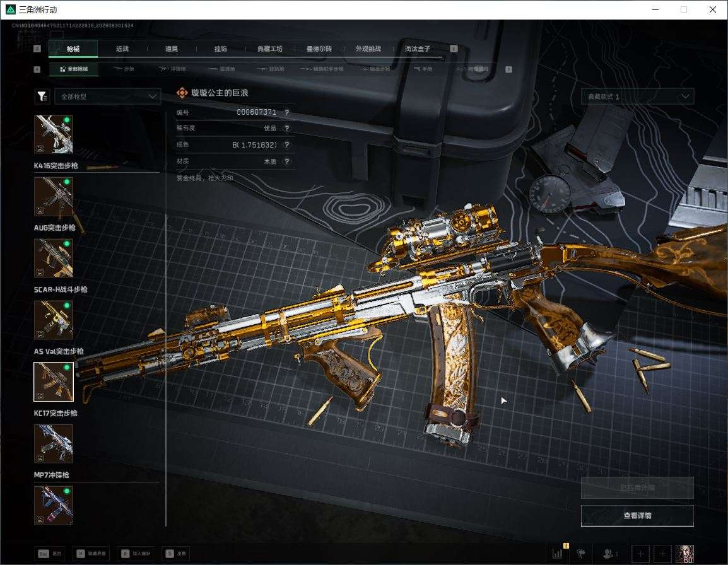This screenshot has height=565, width=728.
Task: Click the 三角洲行动 app icon in title bar
Action: click(10, 9)
